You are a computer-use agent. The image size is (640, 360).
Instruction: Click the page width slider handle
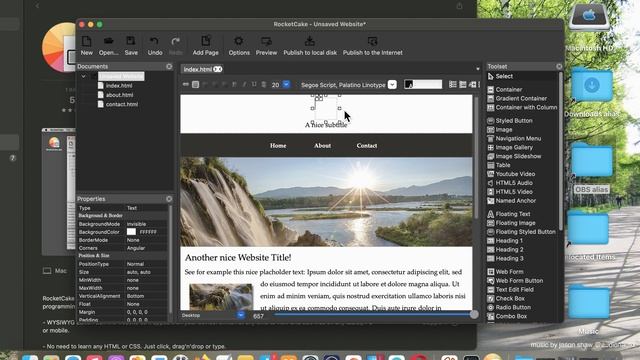pos(473,315)
